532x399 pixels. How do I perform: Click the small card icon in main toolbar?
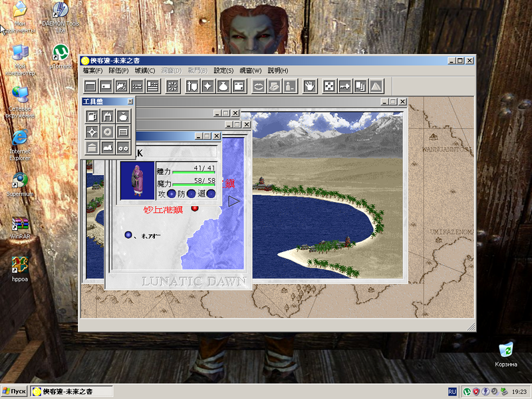coord(106,86)
